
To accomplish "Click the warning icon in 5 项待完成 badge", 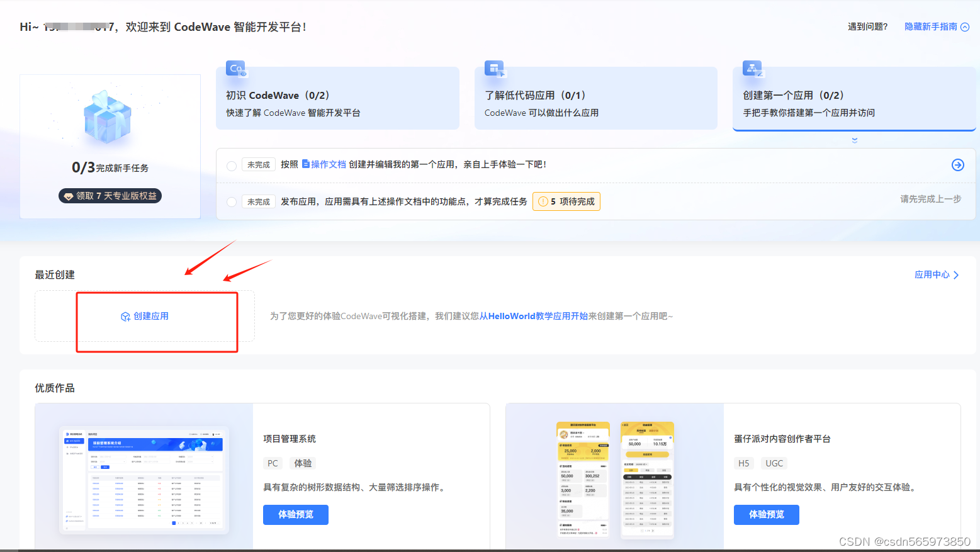I will (x=543, y=201).
